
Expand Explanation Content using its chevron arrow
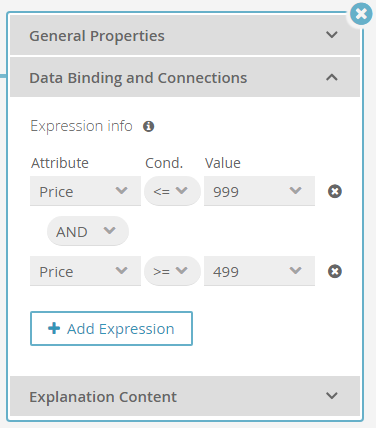[332, 396]
